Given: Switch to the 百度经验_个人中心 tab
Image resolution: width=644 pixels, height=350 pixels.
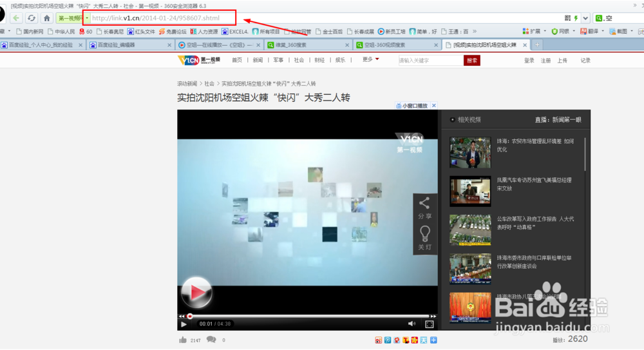Looking at the screenshot, I should tap(40, 45).
